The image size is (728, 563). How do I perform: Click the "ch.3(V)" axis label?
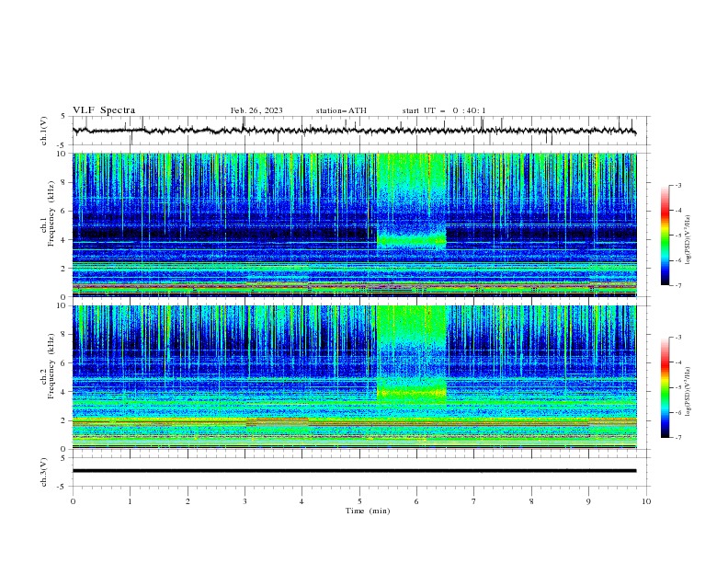click(44, 472)
